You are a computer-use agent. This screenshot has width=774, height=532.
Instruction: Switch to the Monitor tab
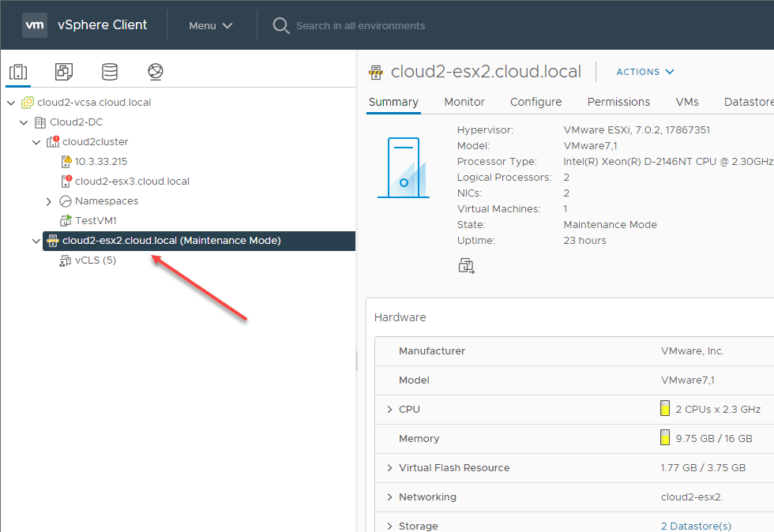464,102
